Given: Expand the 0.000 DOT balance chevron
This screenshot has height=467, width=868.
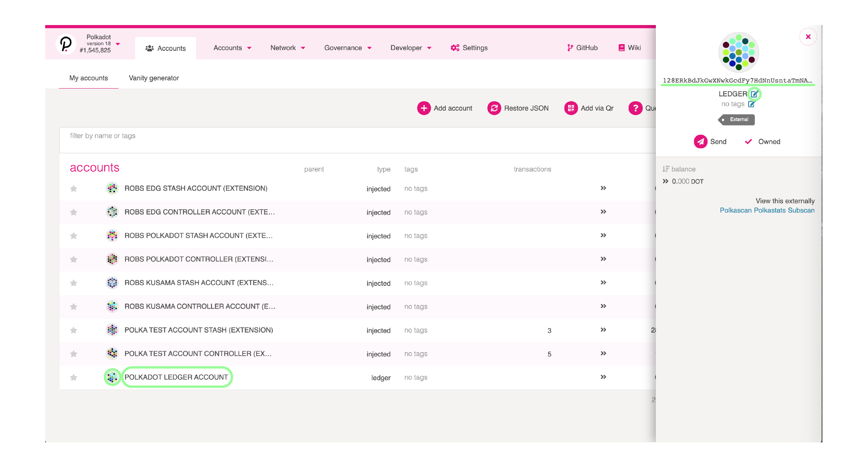Looking at the screenshot, I should click(x=665, y=181).
